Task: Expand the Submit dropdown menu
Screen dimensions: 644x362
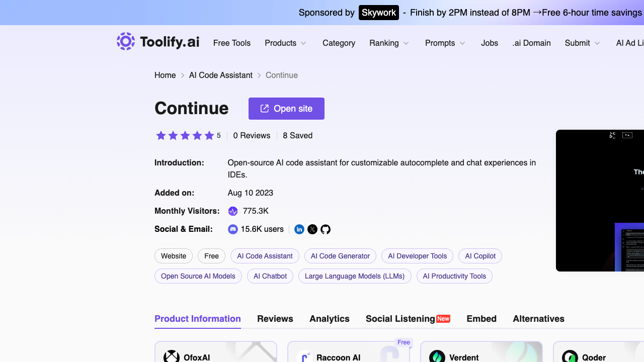Action: coord(583,43)
